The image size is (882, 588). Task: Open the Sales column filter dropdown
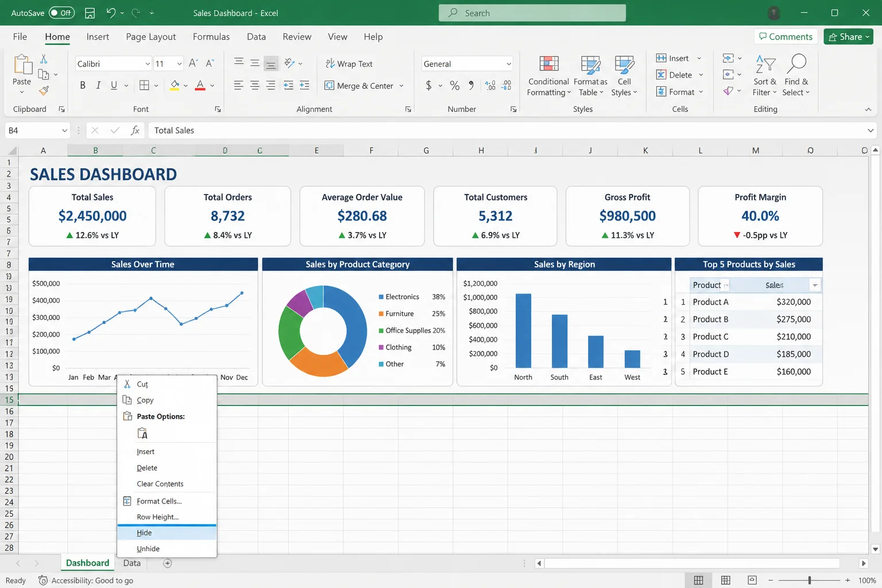coord(815,285)
